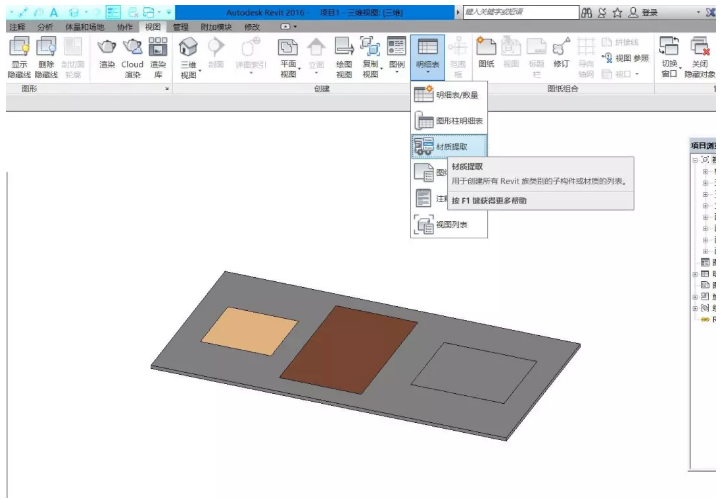Expand the 图例 dropdown arrow
This screenshot has height=500, width=721.
tap(396, 72)
